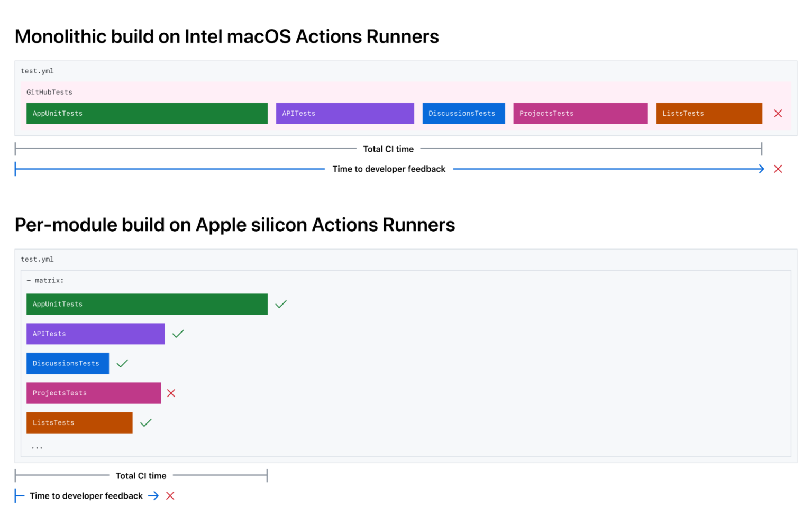The image size is (812, 525).
Task: Click the Time to developer feedback arrow
Action: coord(389,169)
